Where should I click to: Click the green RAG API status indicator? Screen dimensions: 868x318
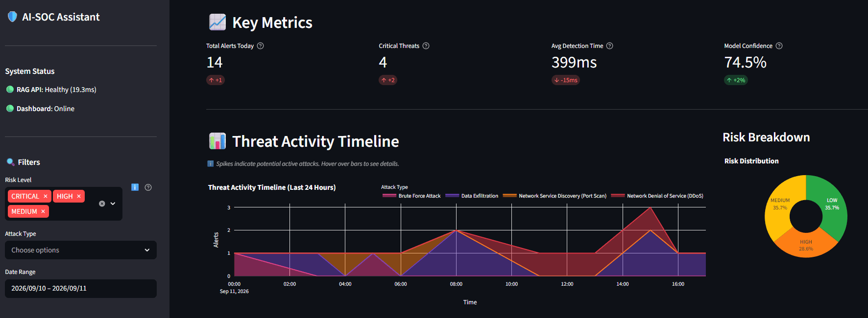(x=10, y=90)
